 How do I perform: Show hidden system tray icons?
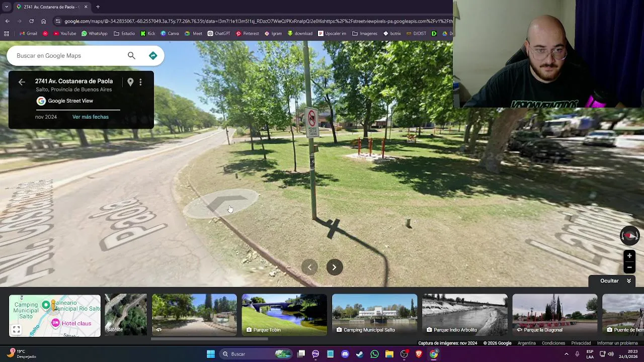[567, 354]
